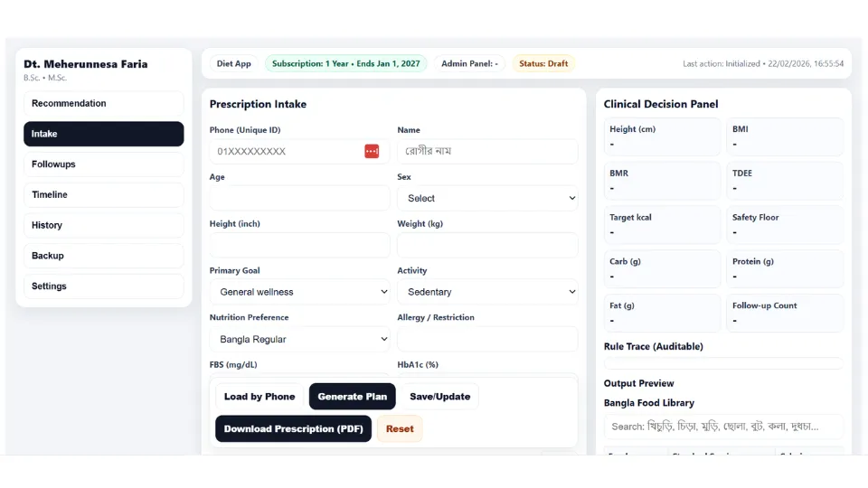Go to the Timeline section

[x=103, y=195]
